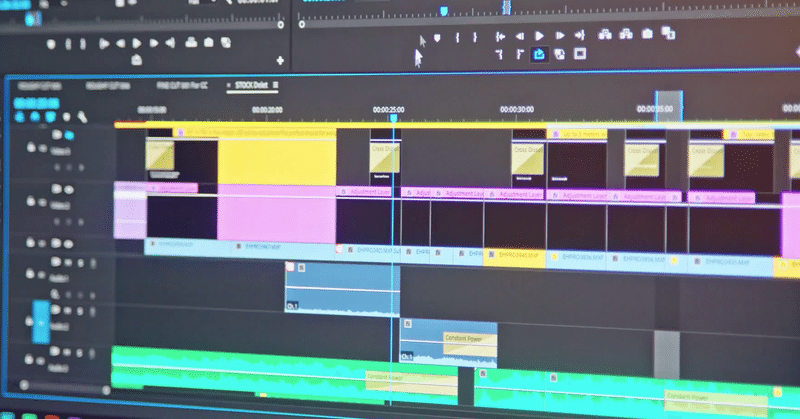The width and height of the screenshot is (800, 419).
Task: Set Mark In in the Program monitor
Action: 457,37
